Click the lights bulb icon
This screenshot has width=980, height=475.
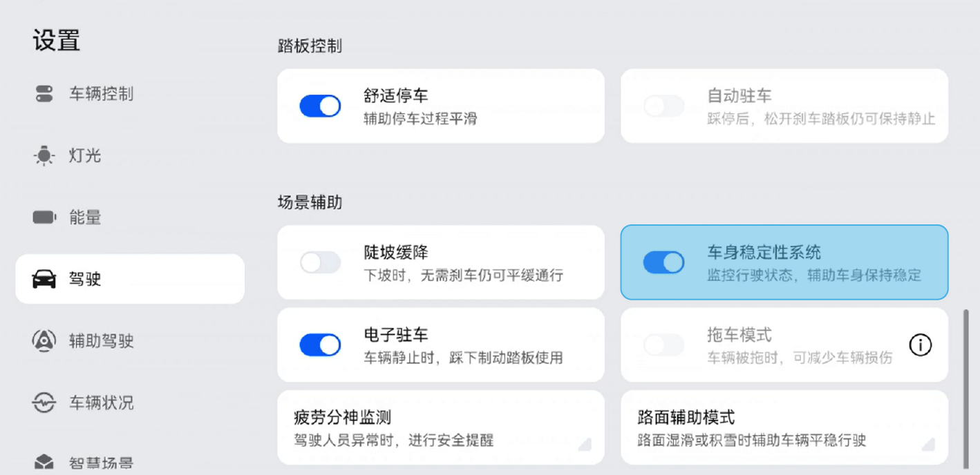pos(44,156)
